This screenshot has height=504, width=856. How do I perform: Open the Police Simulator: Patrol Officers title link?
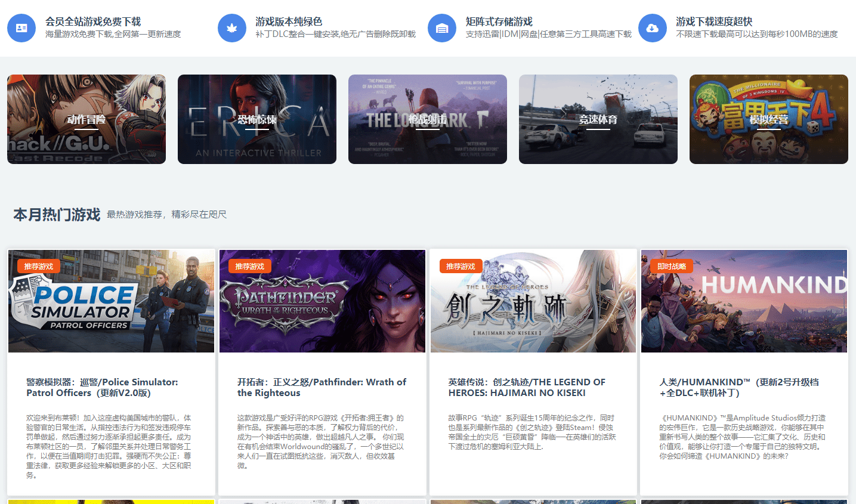(102, 387)
